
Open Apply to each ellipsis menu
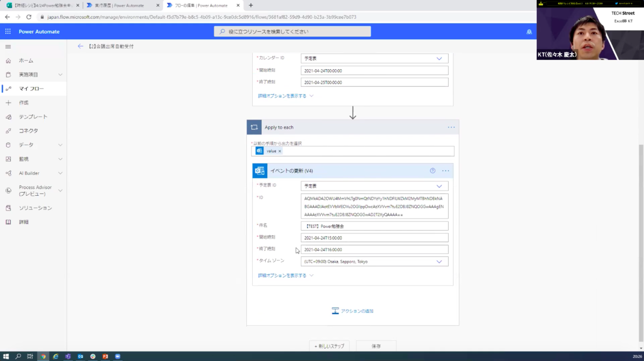click(451, 127)
